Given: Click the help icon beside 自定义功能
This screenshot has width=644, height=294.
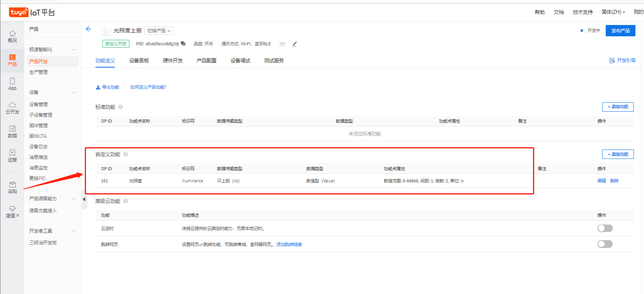Looking at the screenshot, I should pyautogui.click(x=126, y=154).
